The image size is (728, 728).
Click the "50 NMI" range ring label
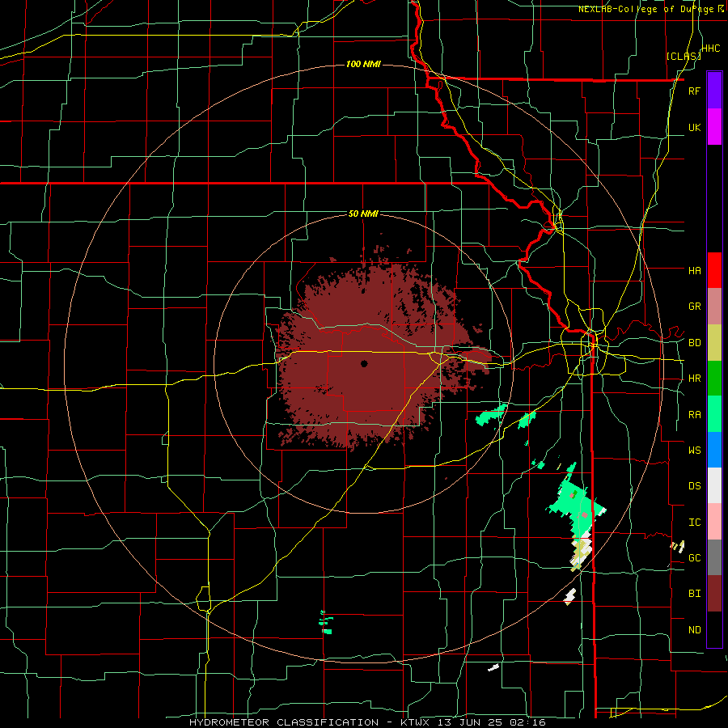[363, 214]
